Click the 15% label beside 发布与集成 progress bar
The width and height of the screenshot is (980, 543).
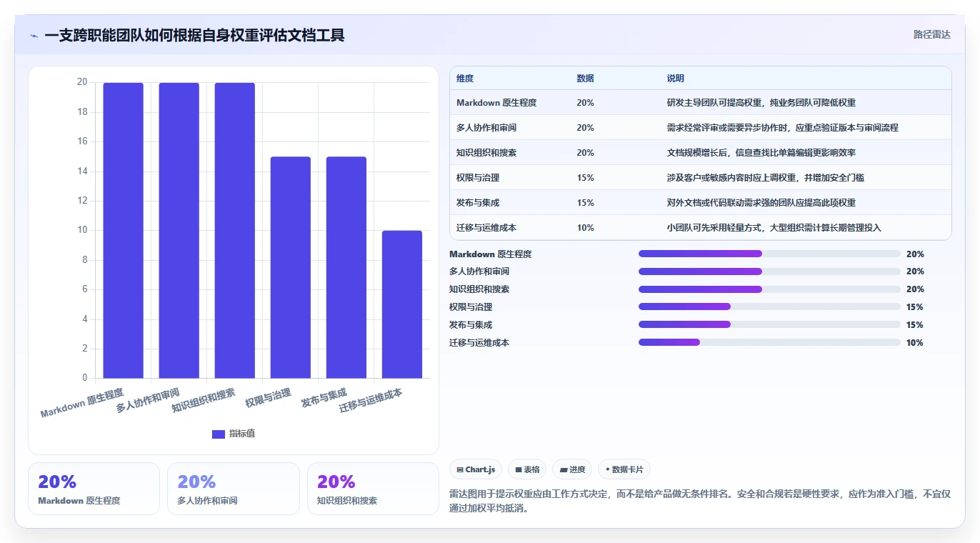[x=915, y=325]
